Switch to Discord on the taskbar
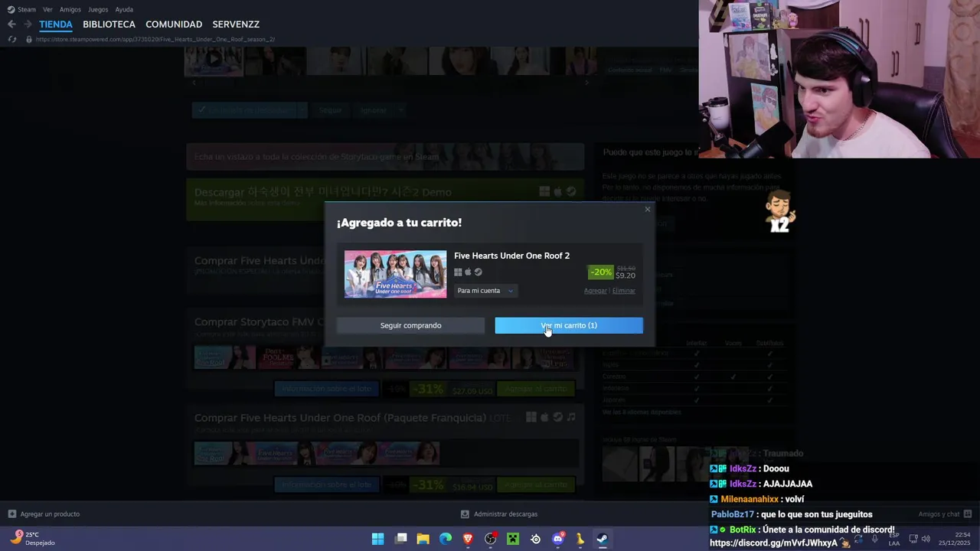This screenshot has height=551, width=980. tap(558, 539)
